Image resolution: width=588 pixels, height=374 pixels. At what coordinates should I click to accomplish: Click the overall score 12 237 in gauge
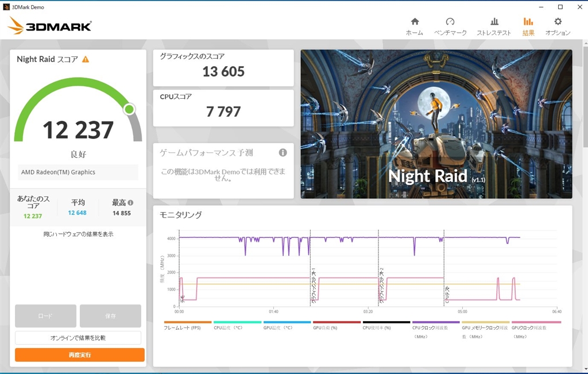pos(78,130)
